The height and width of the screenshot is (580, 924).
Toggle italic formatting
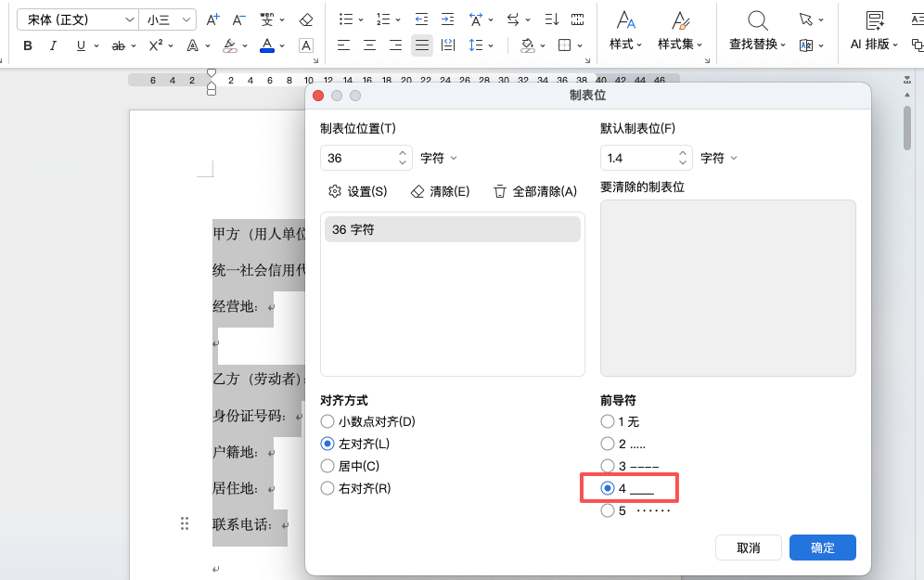[x=53, y=45]
